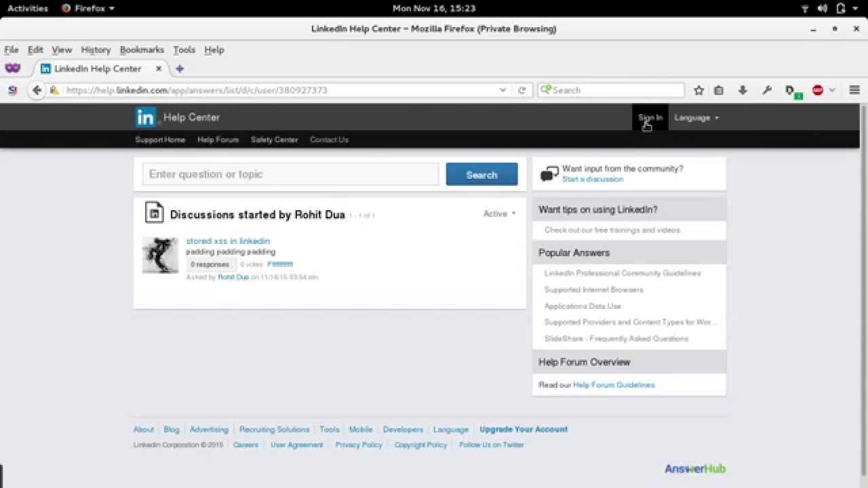The width and height of the screenshot is (868, 488).
Task: Click Rohit Dua author link
Action: (x=233, y=277)
